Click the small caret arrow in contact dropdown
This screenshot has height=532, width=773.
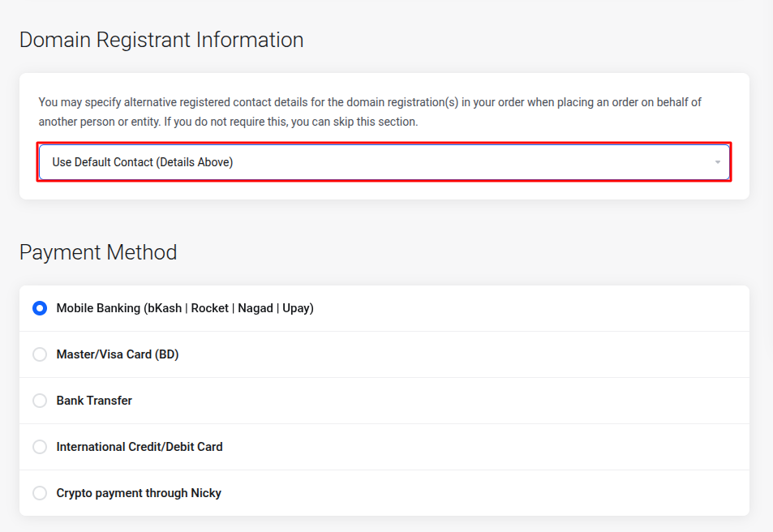click(x=717, y=162)
